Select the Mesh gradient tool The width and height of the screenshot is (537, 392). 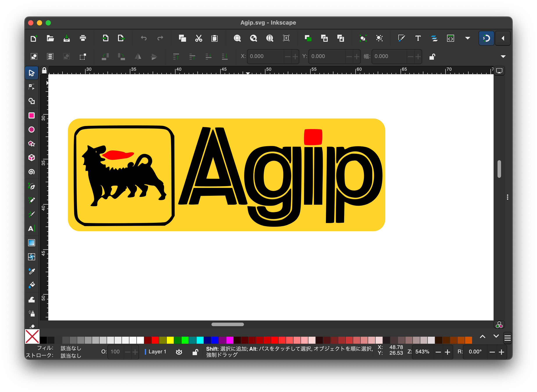(x=32, y=257)
